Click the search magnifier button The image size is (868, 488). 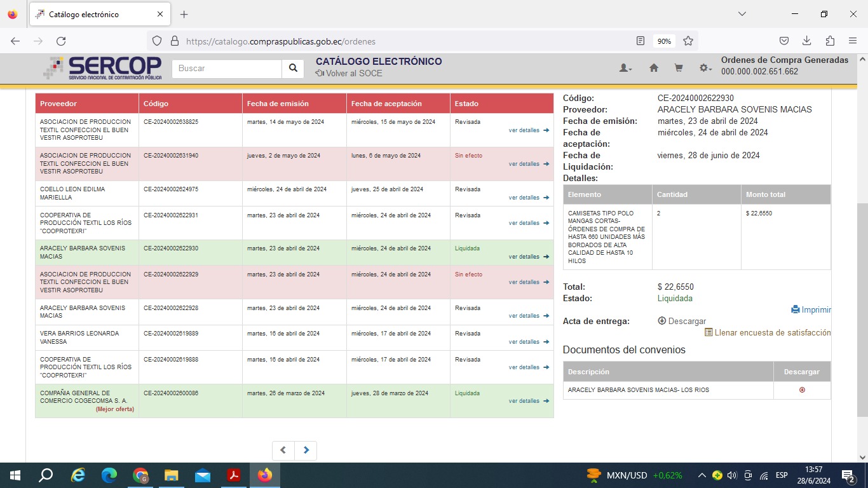(x=292, y=69)
